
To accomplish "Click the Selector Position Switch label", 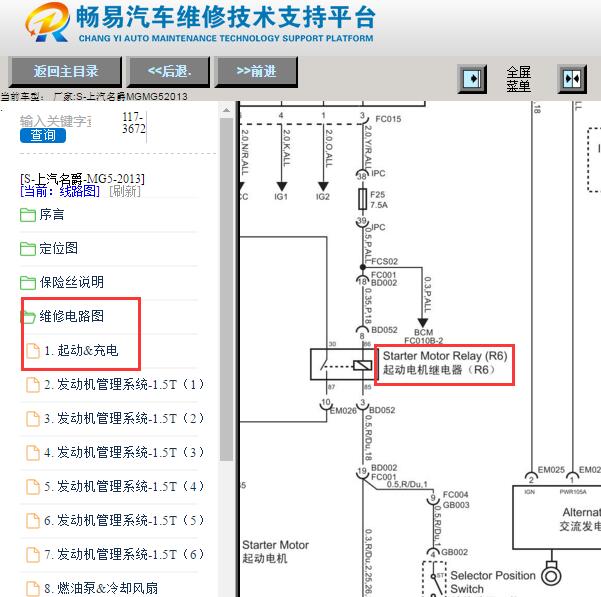I will [493, 582].
